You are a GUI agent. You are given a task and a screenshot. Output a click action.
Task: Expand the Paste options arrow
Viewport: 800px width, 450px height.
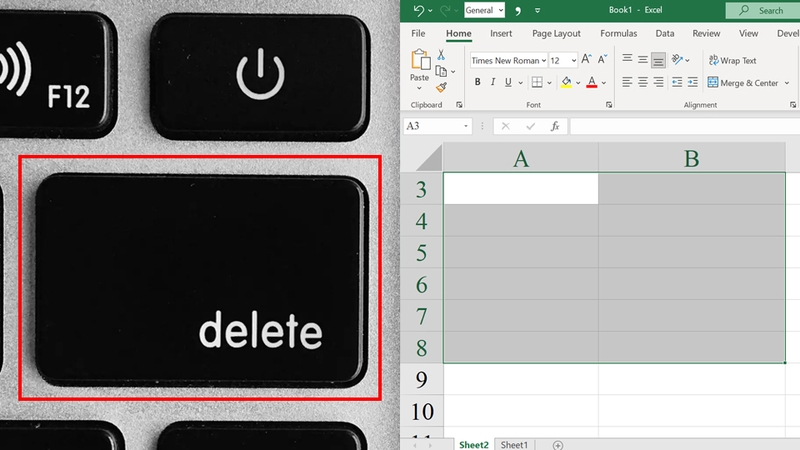pyautogui.click(x=419, y=88)
